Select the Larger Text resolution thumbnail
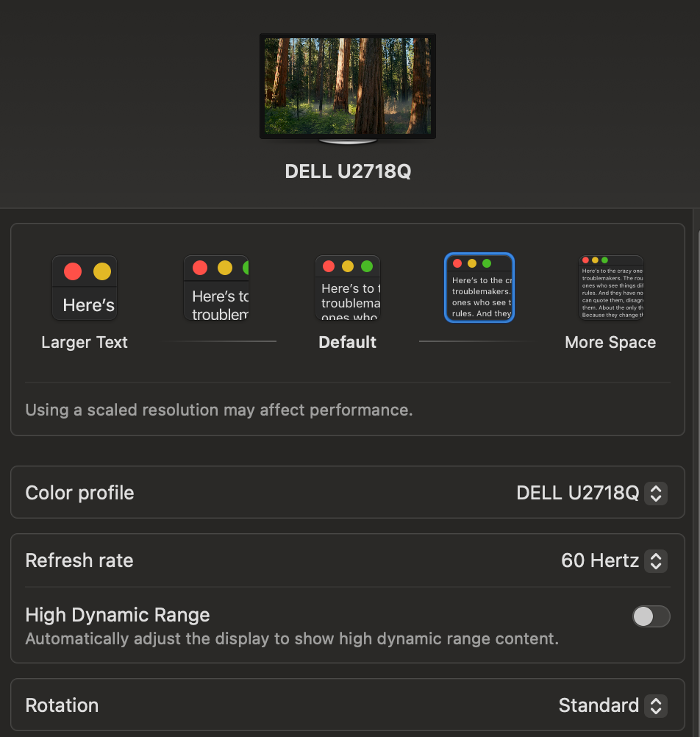 click(85, 288)
